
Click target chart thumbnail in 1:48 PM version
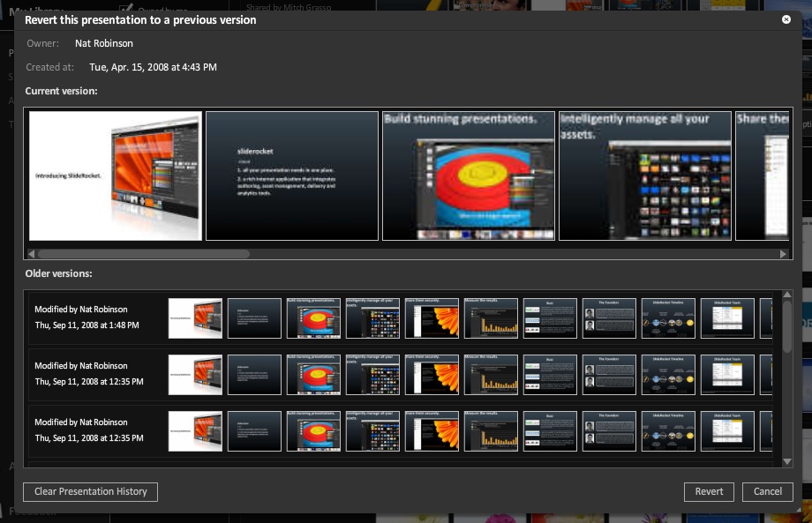[313, 318]
